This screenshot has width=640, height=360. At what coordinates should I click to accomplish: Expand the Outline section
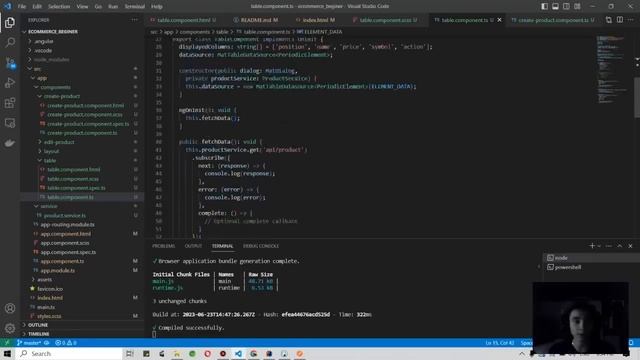[82, 325]
